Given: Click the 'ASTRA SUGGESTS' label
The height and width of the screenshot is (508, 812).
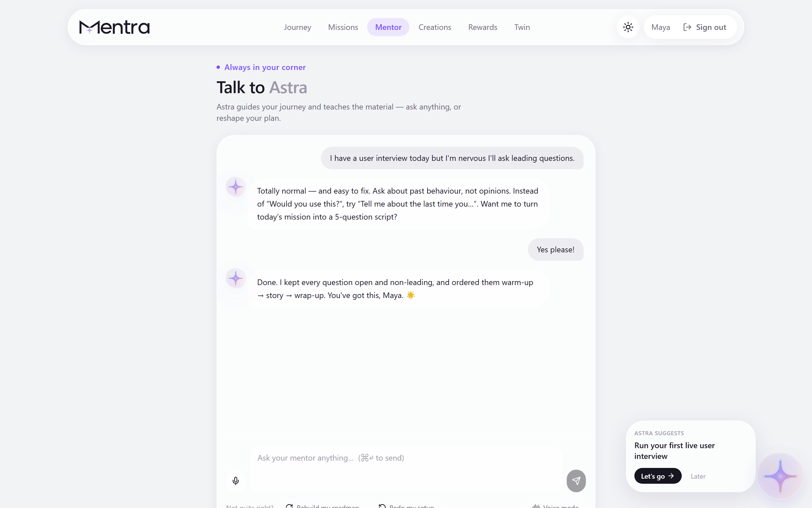Looking at the screenshot, I should [x=659, y=433].
